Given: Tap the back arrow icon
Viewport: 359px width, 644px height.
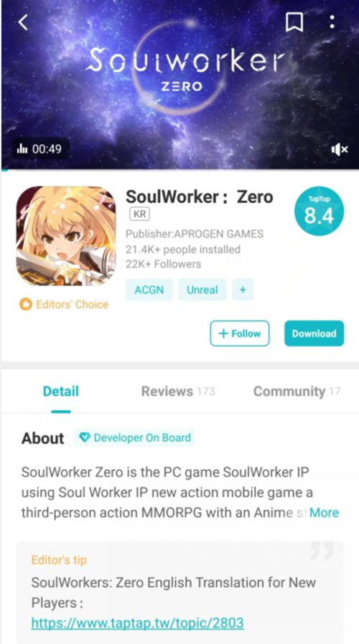Looking at the screenshot, I should (x=23, y=22).
